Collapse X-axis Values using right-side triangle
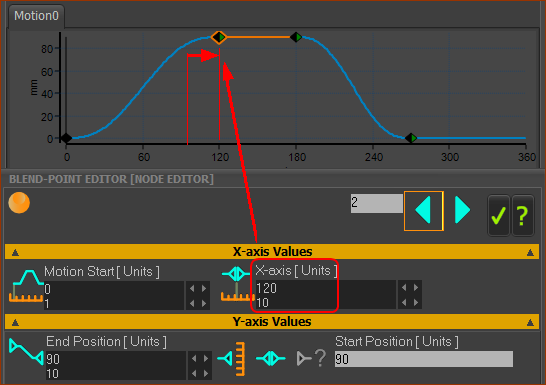 tap(530, 252)
